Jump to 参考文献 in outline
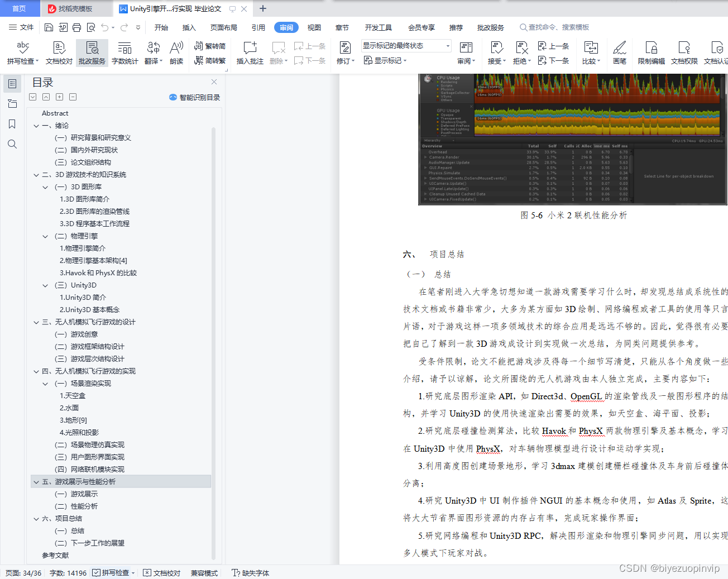 click(x=55, y=556)
